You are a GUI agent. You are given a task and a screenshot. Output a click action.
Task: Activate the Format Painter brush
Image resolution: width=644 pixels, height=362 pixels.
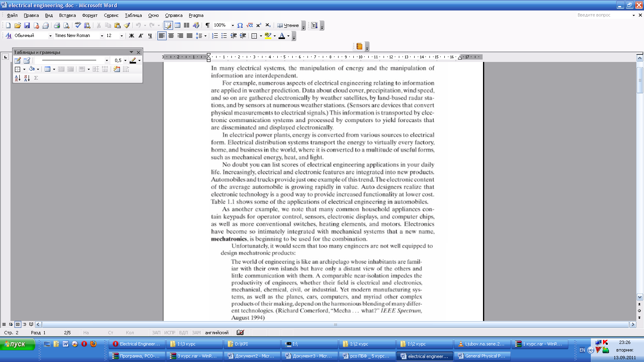click(x=127, y=25)
